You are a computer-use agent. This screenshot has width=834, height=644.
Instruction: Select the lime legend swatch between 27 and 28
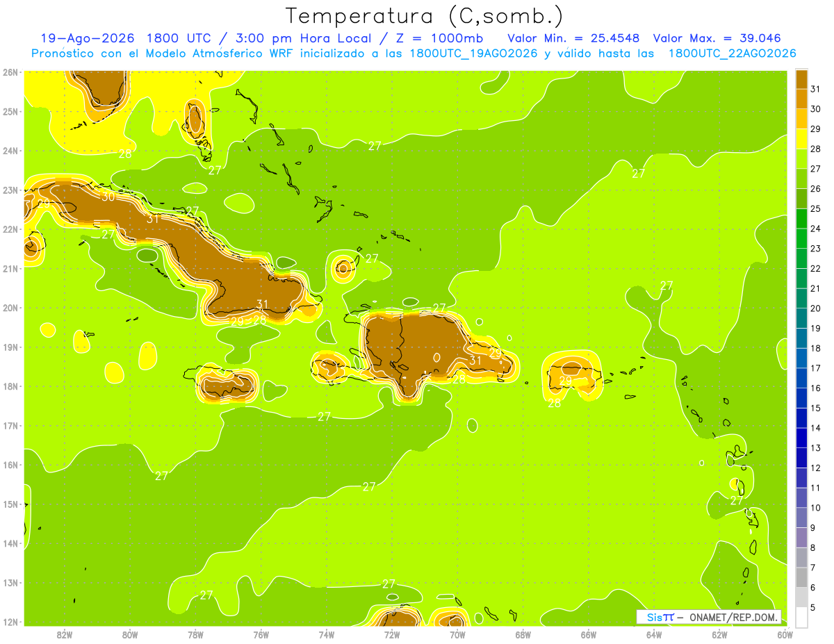point(801,159)
